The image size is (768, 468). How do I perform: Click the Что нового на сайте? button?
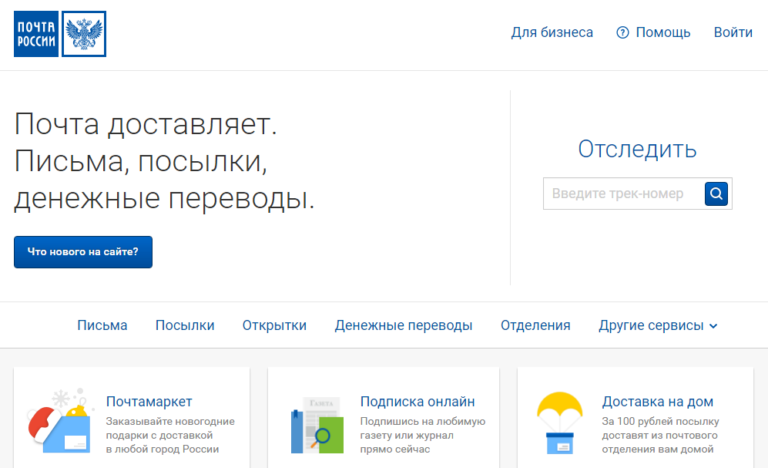(x=83, y=252)
